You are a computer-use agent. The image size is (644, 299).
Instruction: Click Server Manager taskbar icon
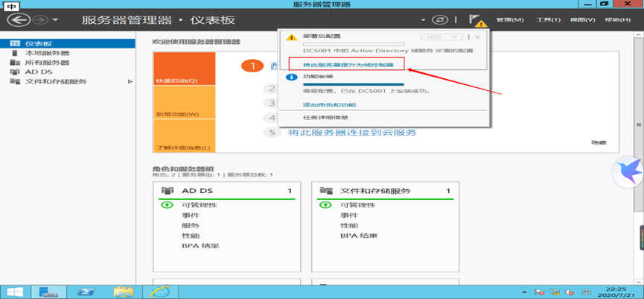click(x=48, y=292)
